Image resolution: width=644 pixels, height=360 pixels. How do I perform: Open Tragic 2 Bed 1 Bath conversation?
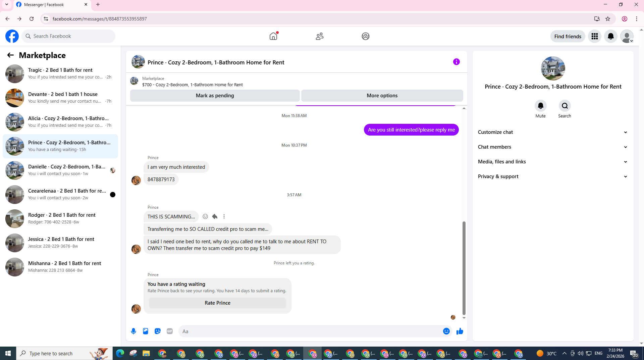coord(60,74)
